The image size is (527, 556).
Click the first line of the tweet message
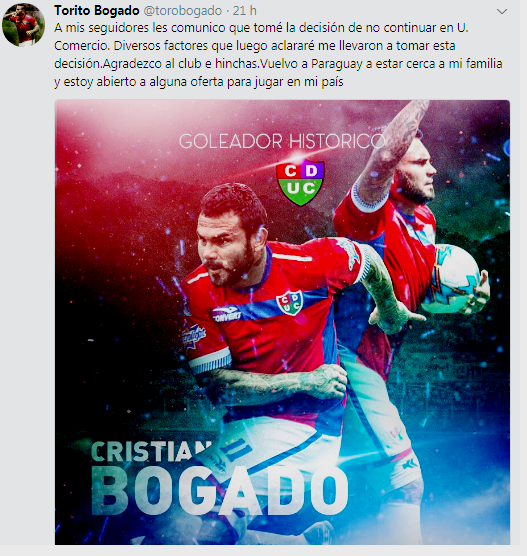tap(261, 28)
